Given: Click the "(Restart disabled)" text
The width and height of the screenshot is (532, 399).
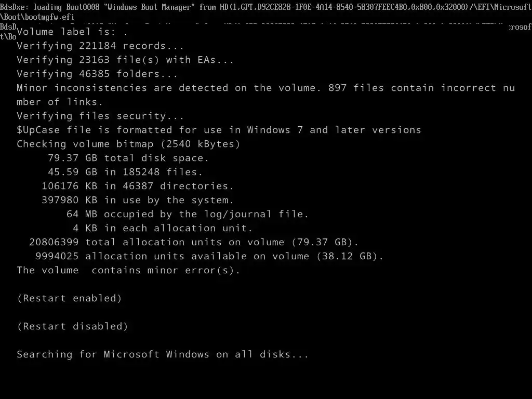Looking at the screenshot, I should click(72, 326).
